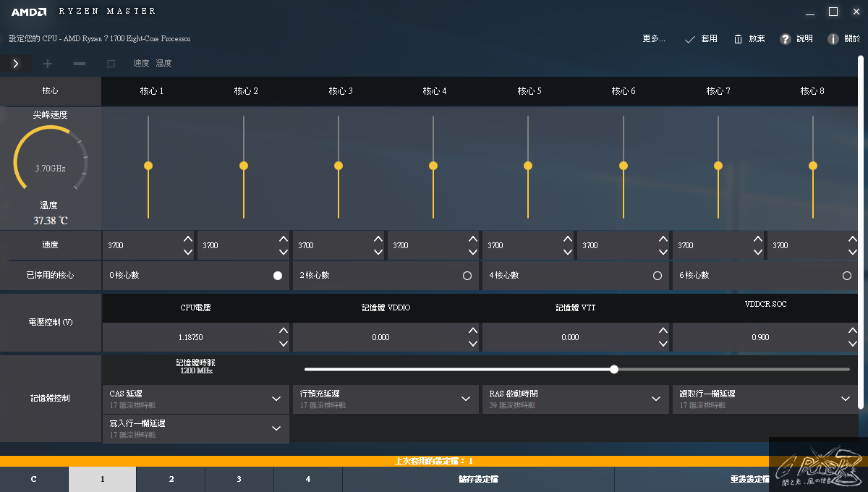Click the square icon beside 速度 view
The height and width of the screenshot is (492, 868).
(x=111, y=64)
